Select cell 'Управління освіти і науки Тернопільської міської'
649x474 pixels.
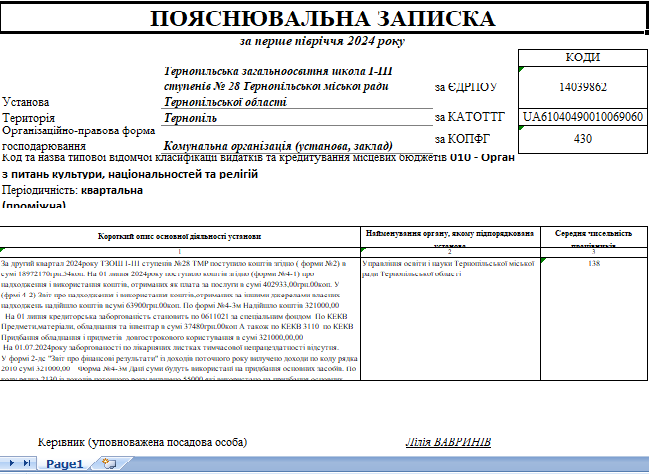(x=450, y=319)
